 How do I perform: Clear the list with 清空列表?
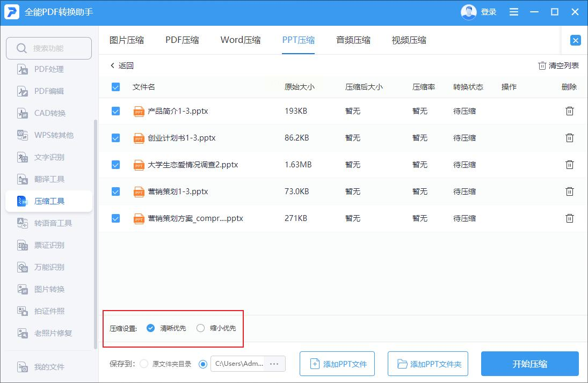[558, 65]
